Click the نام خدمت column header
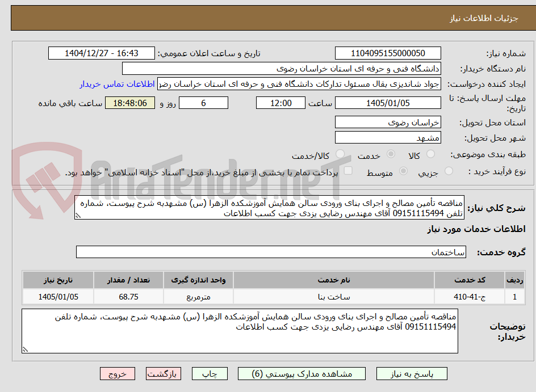536x392 pixels. 334,280
